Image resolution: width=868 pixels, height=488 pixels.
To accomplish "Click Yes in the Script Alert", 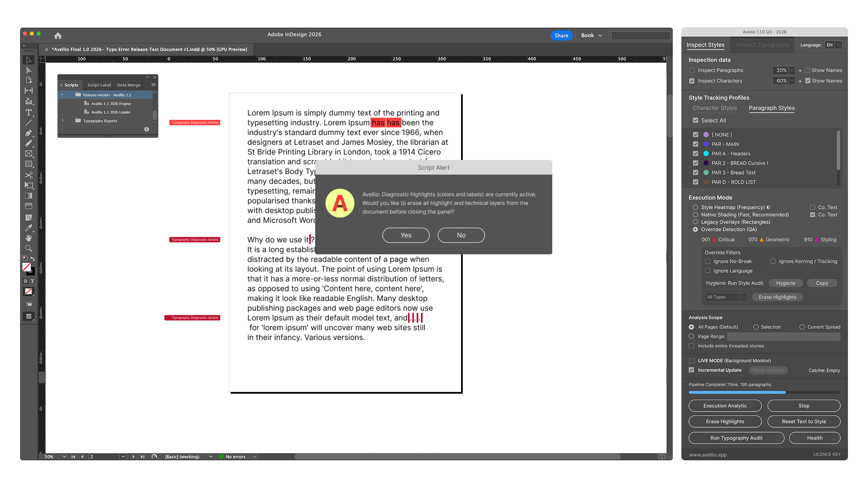I will pos(406,235).
